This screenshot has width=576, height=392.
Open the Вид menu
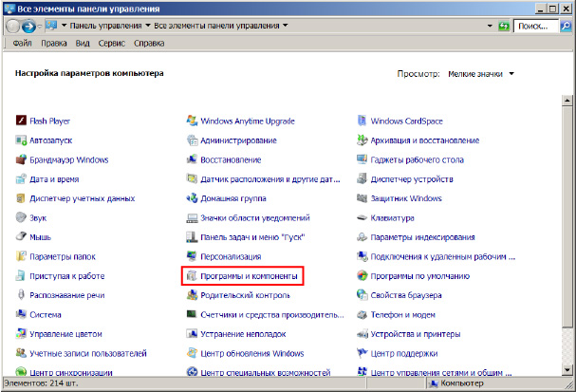(x=83, y=43)
